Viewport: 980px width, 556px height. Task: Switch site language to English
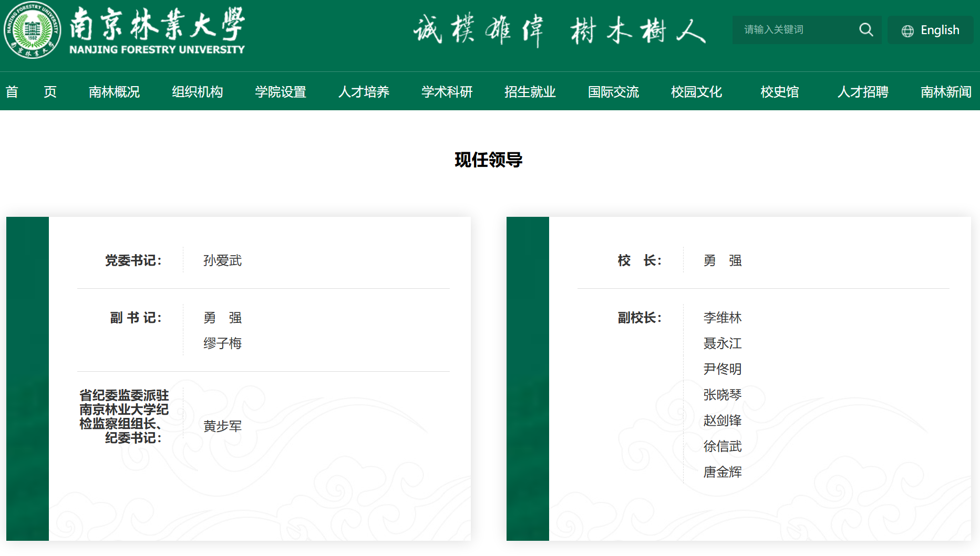tap(931, 30)
